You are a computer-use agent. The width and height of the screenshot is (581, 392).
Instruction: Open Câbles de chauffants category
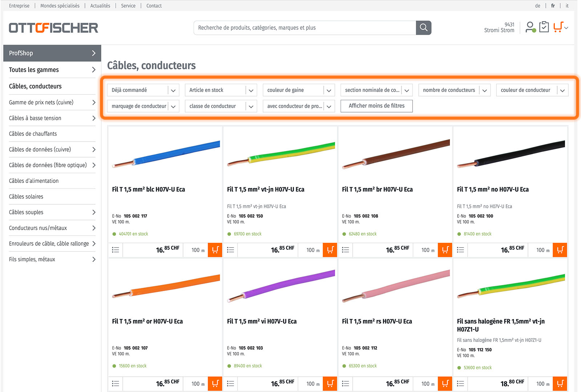click(52, 134)
